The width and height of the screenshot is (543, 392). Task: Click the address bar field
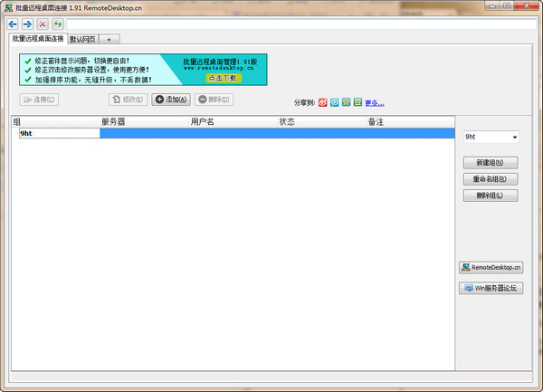point(301,24)
